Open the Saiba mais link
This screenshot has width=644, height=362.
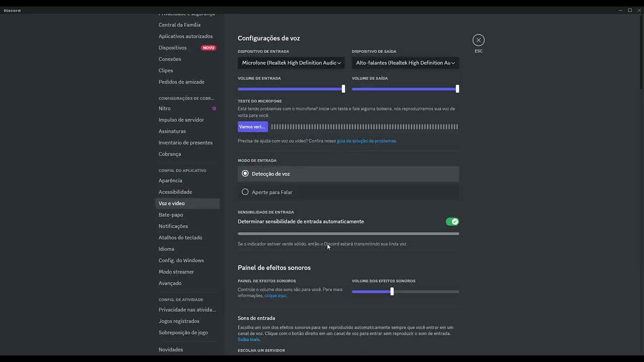(x=249, y=340)
